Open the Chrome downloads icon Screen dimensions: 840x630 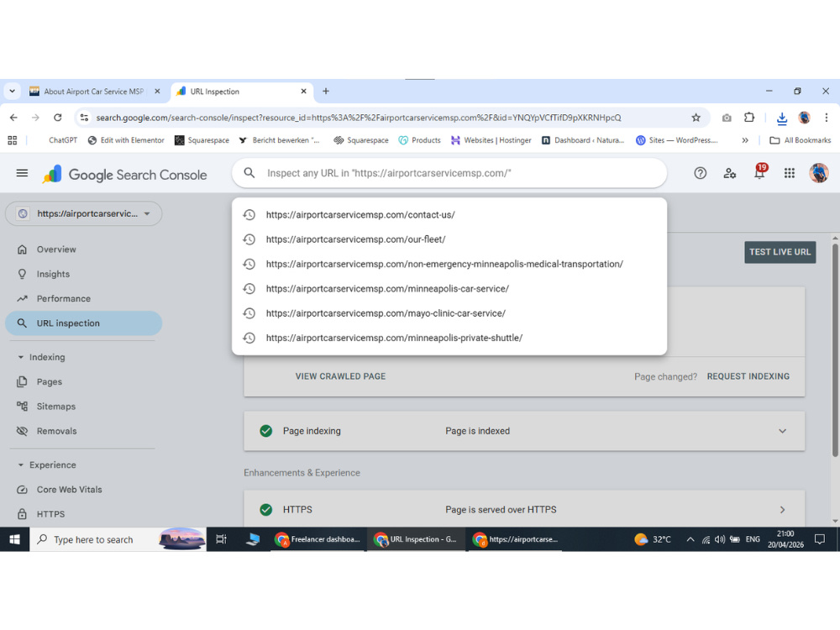[781, 118]
